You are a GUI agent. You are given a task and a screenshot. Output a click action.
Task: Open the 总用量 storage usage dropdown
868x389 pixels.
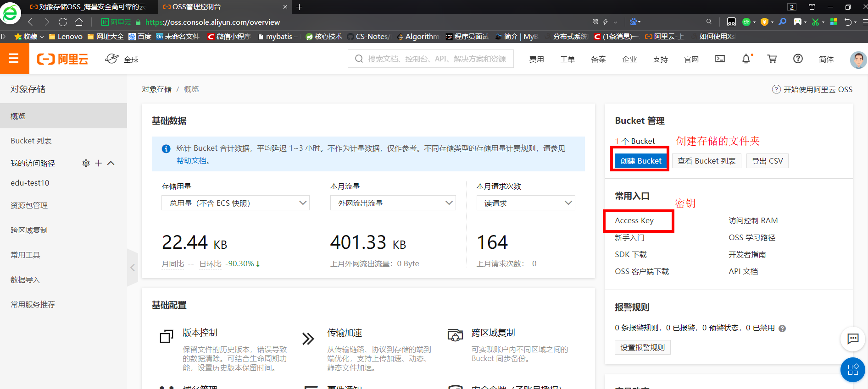coord(235,203)
